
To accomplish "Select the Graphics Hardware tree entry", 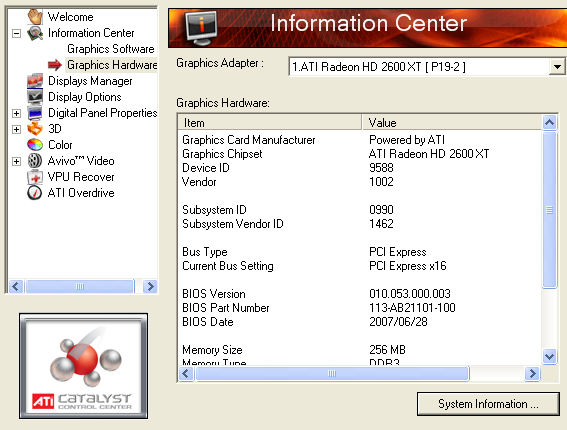I will coord(112,65).
